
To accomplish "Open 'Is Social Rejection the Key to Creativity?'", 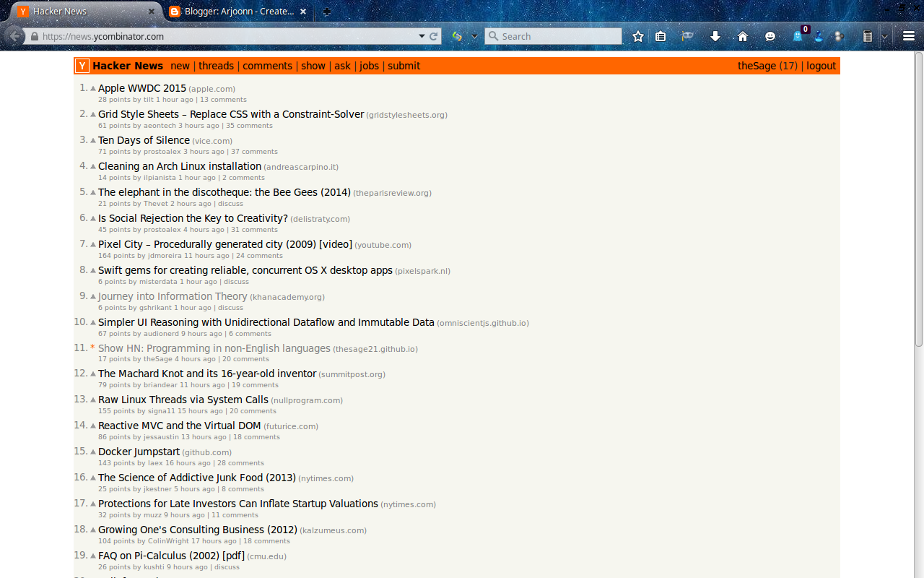I will tap(193, 218).
